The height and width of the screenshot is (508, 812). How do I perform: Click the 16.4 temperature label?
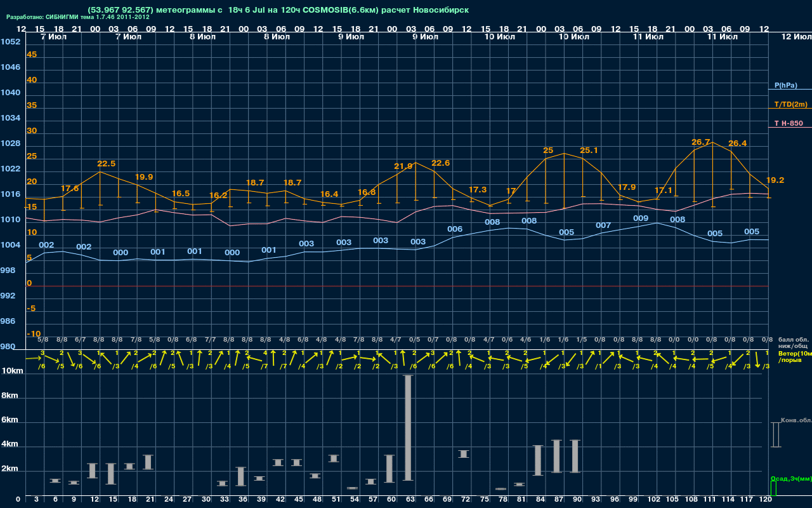(329, 194)
